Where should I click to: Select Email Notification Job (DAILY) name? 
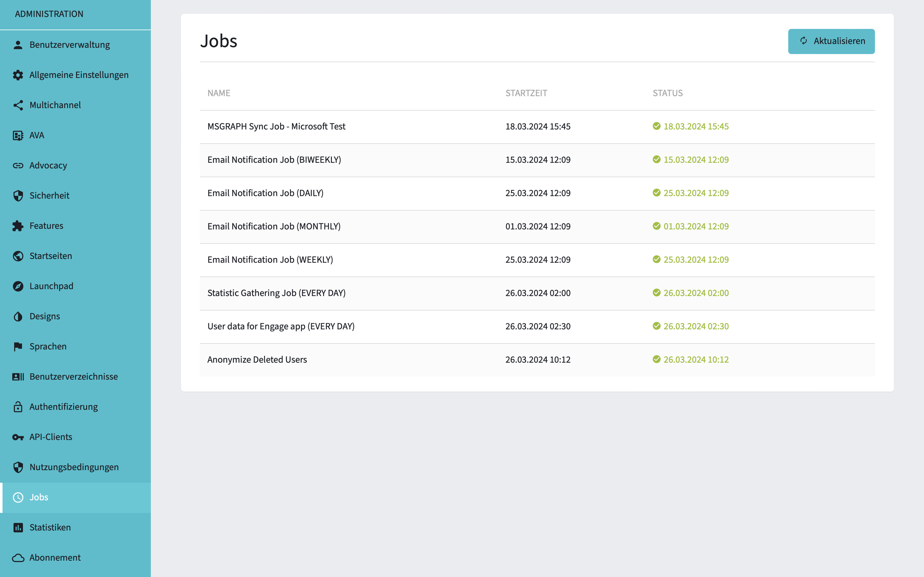265,193
